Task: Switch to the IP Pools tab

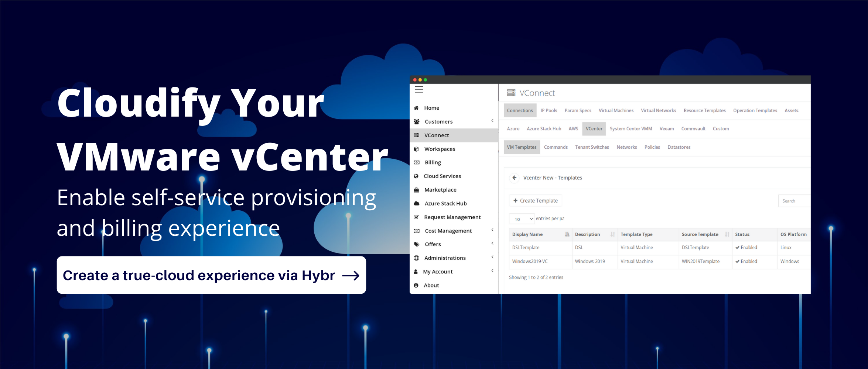Action: (x=549, y=111)
